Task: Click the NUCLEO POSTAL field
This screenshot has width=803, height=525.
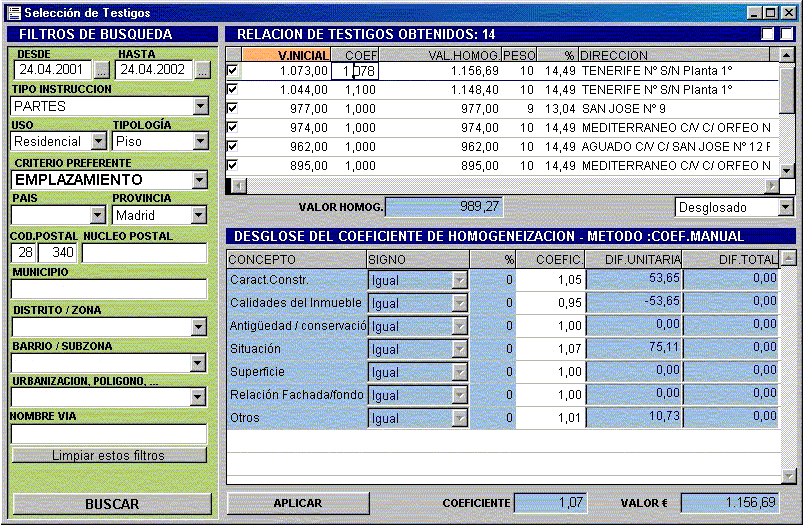Action: 144,253
